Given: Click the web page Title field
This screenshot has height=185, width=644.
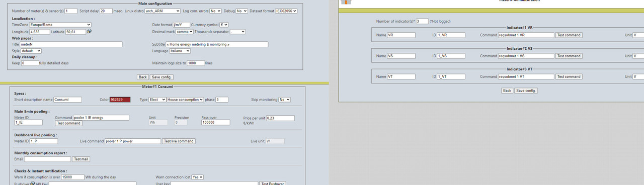Looking at the screenshot, I should [x=71, y=44].
